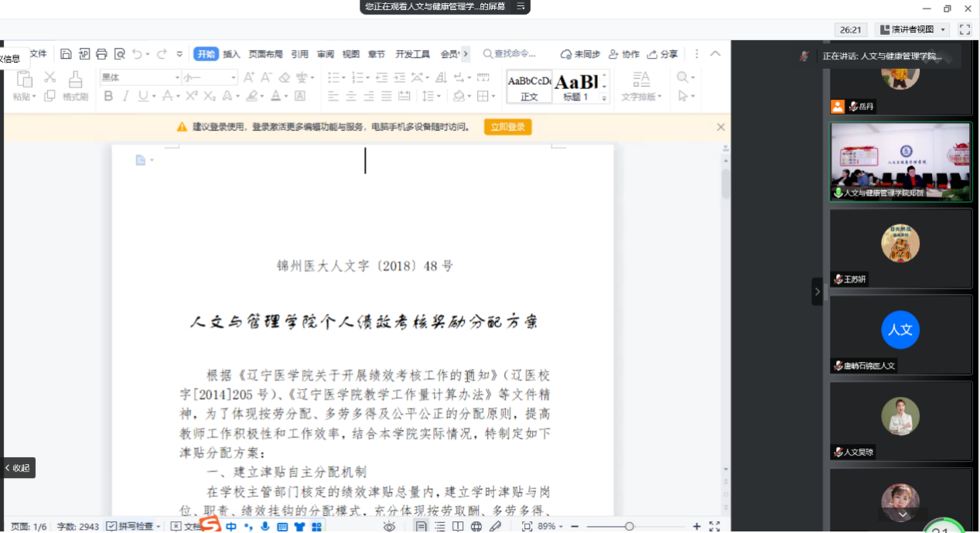The image size is (980, 533).
Task: Click the Cut scissors icon
Action: (x=50, y=77)
